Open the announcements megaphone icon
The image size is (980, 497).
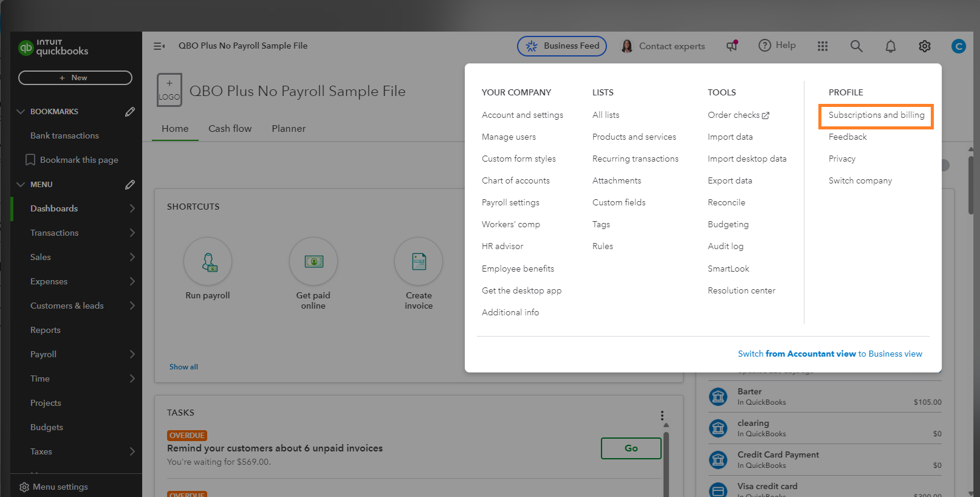tap(732, 46)
